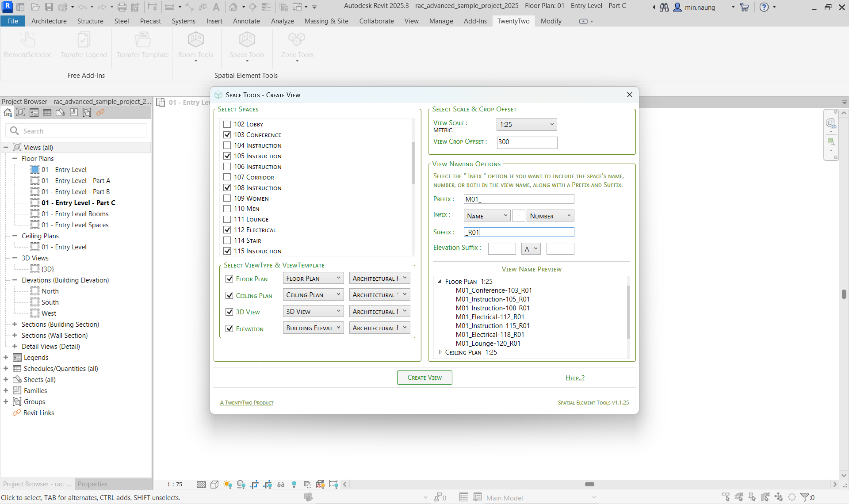Click the Sun Path toggle icon
The image size is (849, 504).
click(x=228, y=485)
